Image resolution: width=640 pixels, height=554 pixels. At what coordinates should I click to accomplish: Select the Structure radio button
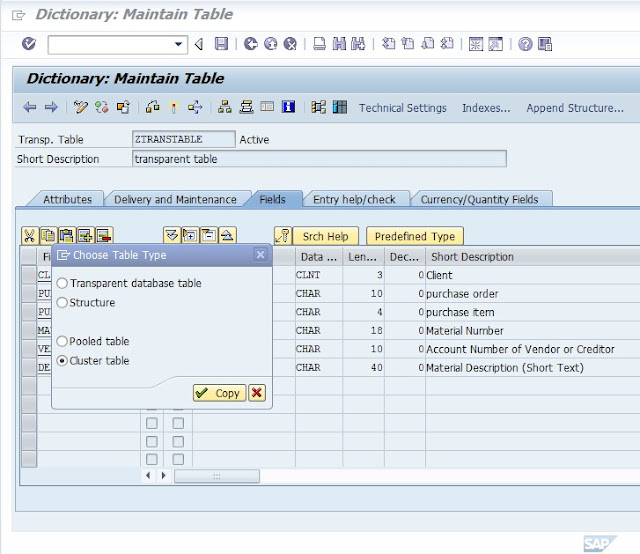[x=62, y=303]
